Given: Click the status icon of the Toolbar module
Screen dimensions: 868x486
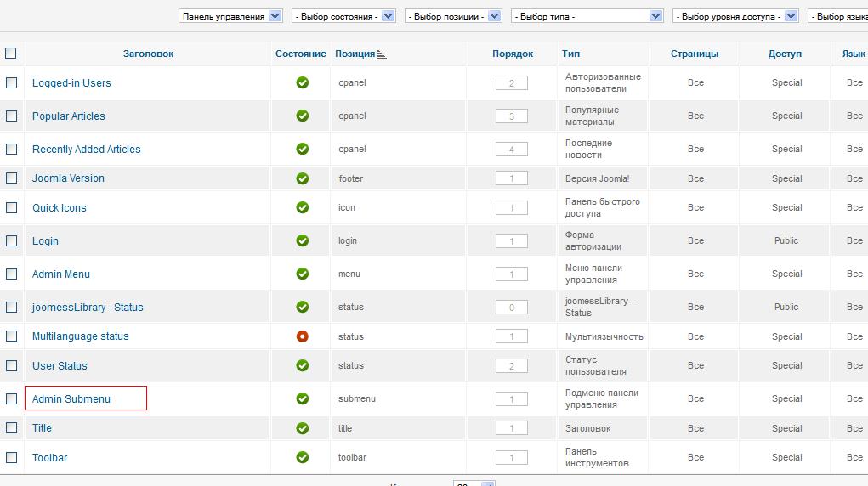Looking at the screenshot, I should pyautogui.click(x=302, y=458).
